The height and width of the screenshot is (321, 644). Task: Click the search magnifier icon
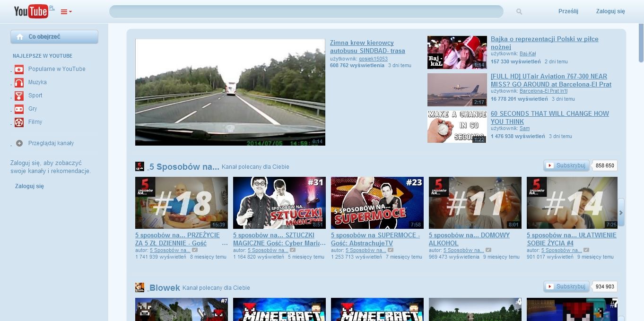(x=519, y=11)
